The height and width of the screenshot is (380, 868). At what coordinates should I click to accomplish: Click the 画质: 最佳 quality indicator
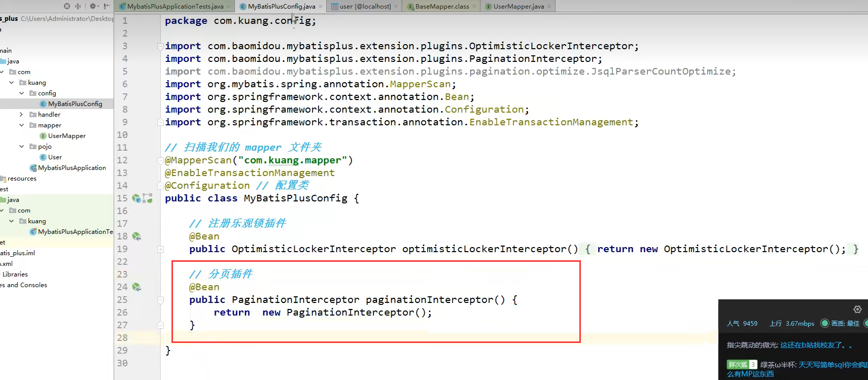(x=841, y=324)
